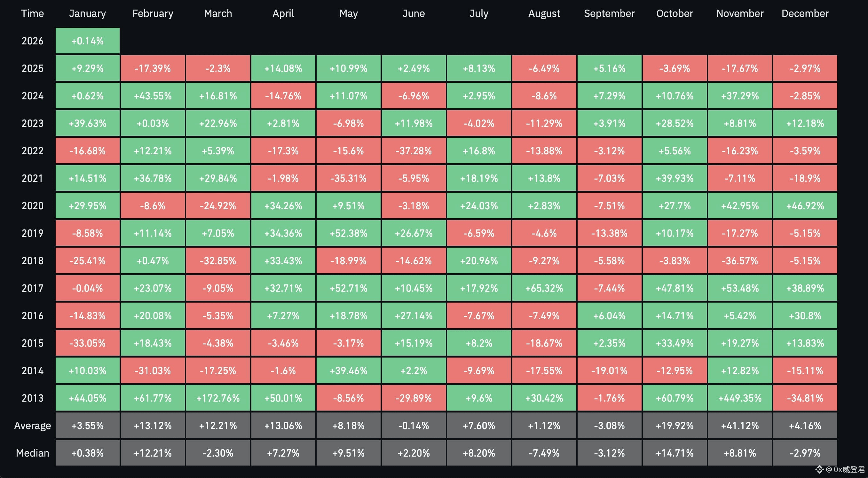Select the 2017 August +65.32% cell
Image resolution: width=868 pixels, height=478 pixels.
coord(544,288)
